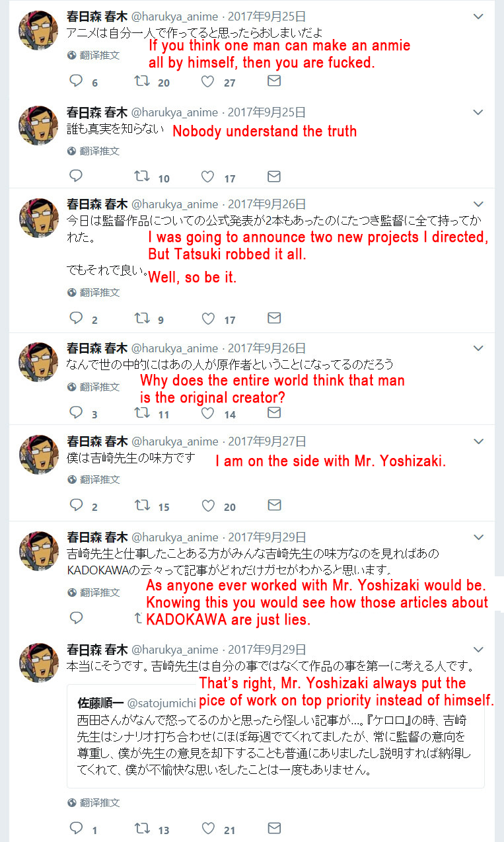Open the chevron menu on the last Sept 29 tweet

[x=479, y=650]
